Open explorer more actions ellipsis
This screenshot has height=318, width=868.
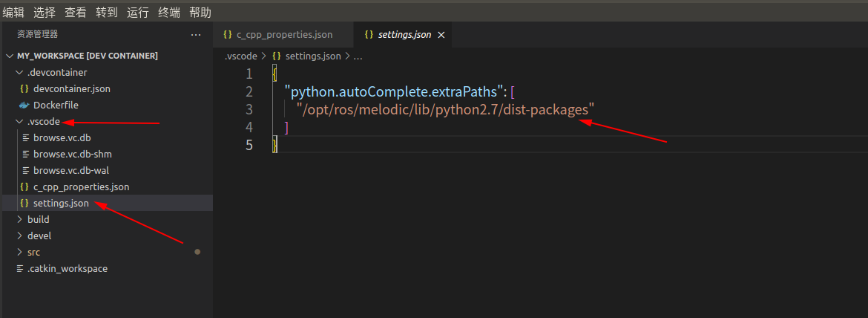[195, 34]
